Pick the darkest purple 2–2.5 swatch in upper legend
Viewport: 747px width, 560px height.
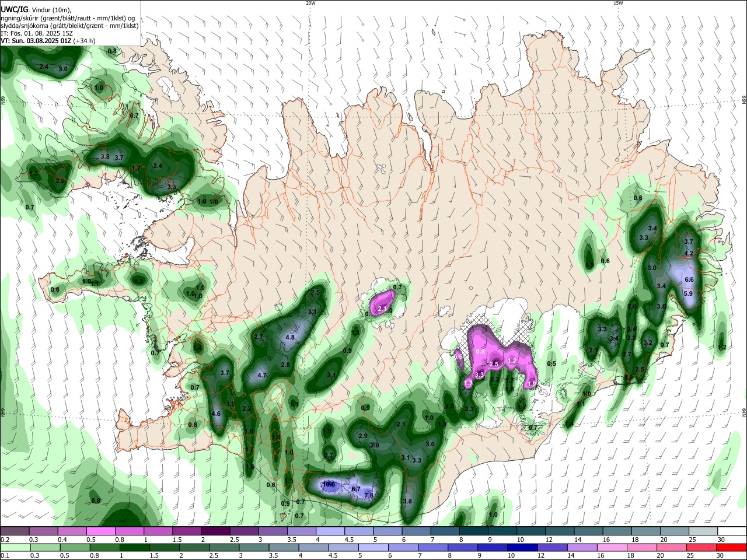(x=215, y=531)
